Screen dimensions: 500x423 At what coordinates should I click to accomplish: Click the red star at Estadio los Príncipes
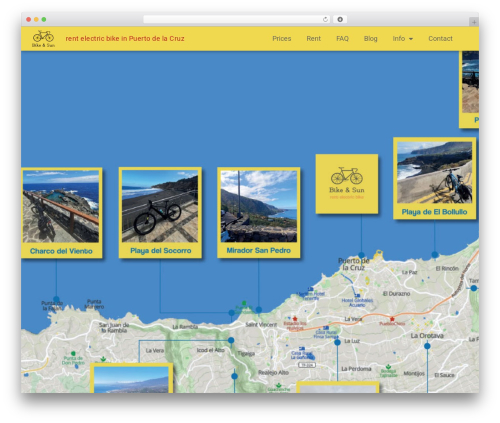coord(295,319)
